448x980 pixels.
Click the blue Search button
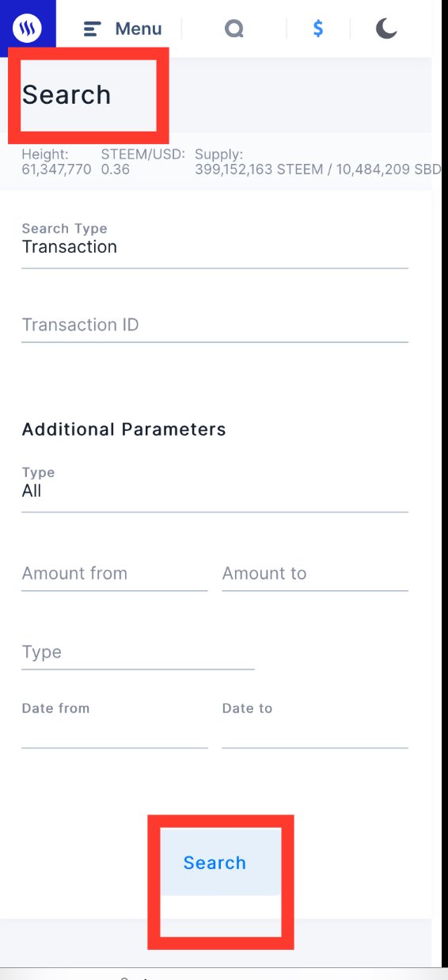[x=215, y=863]
